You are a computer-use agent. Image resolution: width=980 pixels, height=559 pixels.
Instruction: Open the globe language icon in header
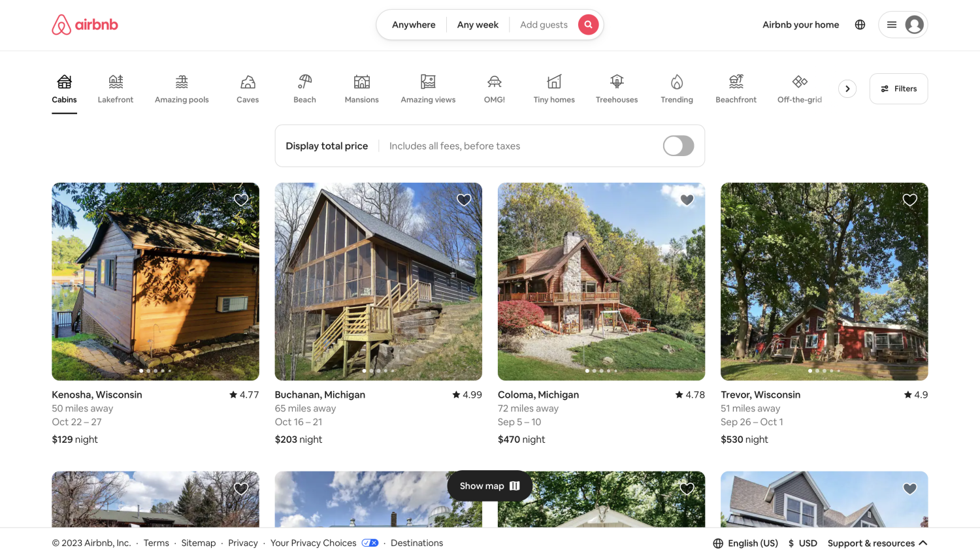(x=860, y=24)
